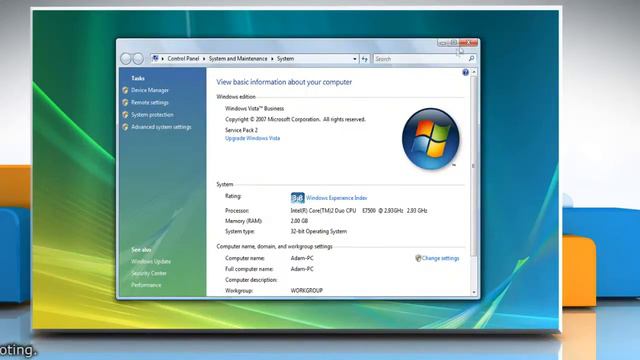Screen dimensions: 640x360
Task: Click the Back navigation button
Action: pos(126,59)
